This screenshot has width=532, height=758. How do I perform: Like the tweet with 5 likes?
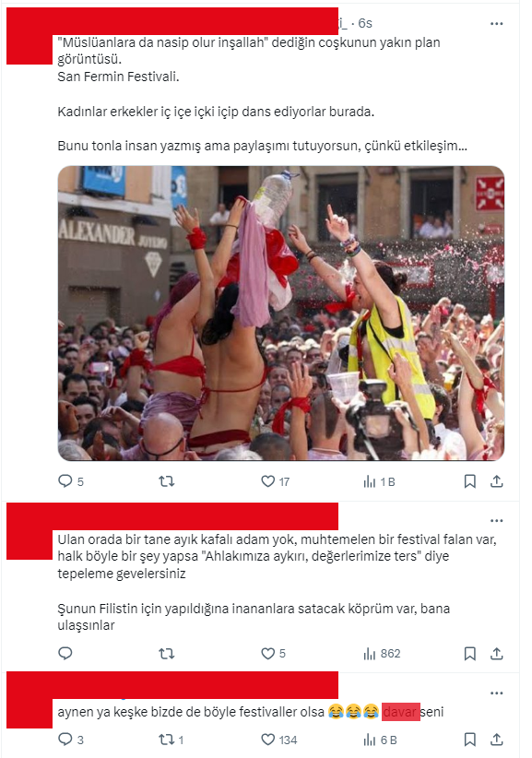tap(274, 654)
